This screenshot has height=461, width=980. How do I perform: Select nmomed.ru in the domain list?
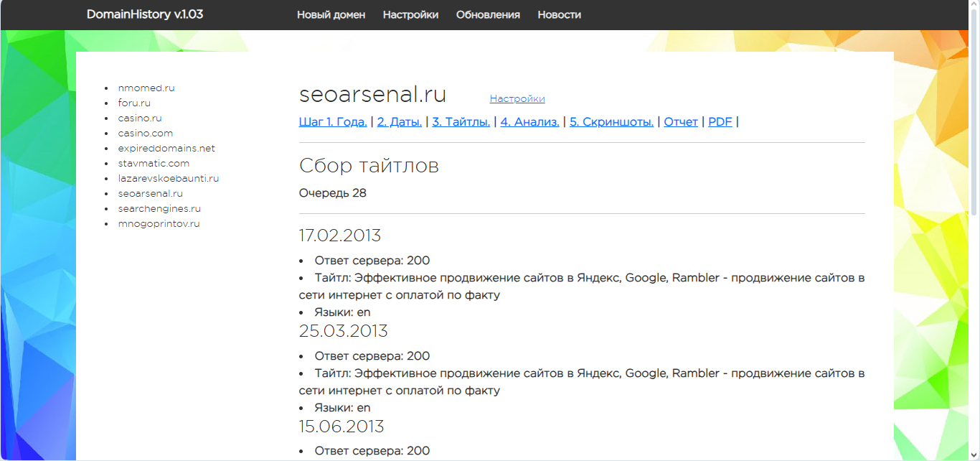(x=146, y=88)
